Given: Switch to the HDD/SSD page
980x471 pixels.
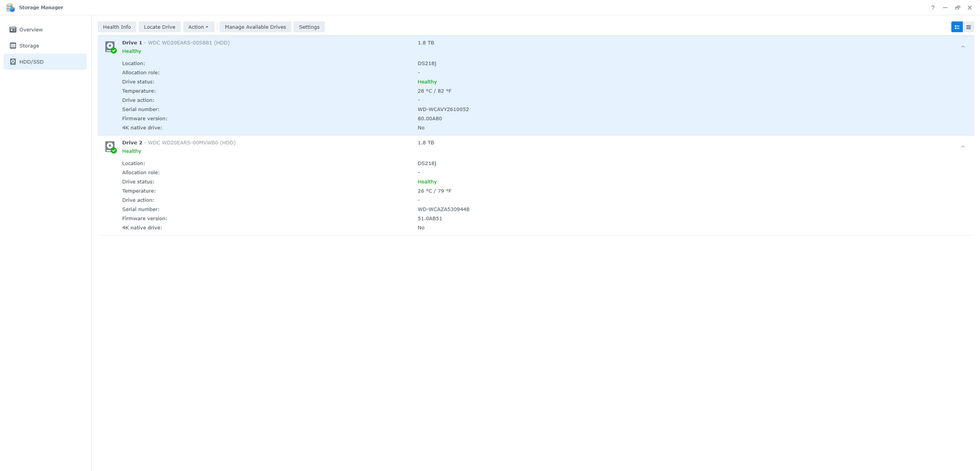Looking at the screenshot, I should click(x=31, y=61).
